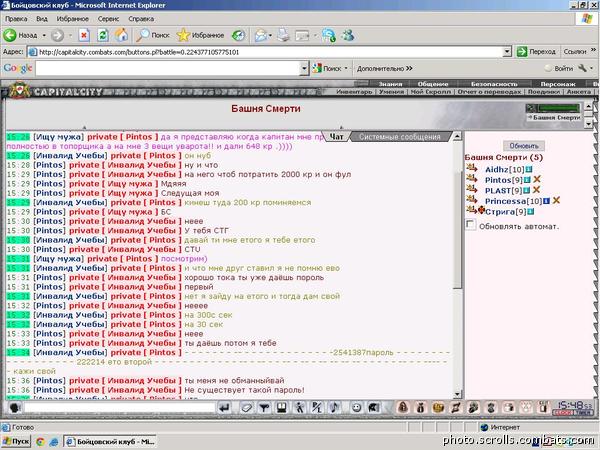The height and width of the screenshot is (450, 600).
Task: Refresh the page with green arrows icon
Action: [103, 36]
